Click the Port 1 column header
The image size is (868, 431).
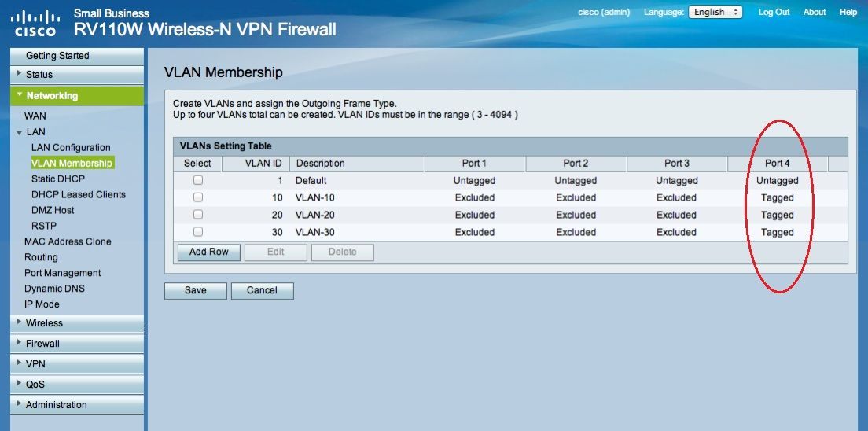(474, 164)
